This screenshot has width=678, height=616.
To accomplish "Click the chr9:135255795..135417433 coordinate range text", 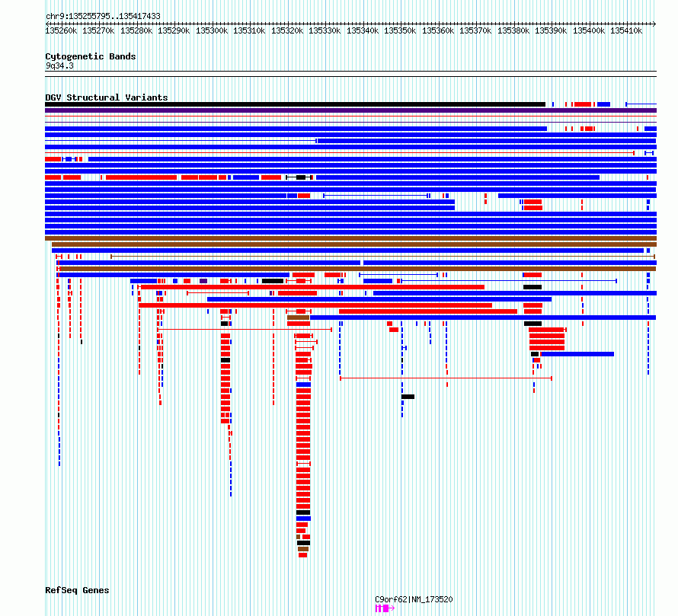I will pos(103,16).
